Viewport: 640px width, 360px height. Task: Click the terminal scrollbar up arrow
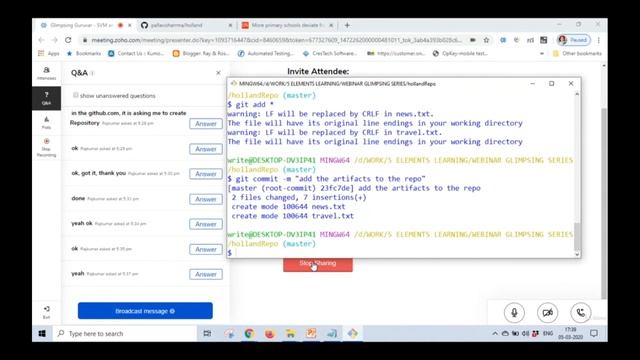pyautogui.click(x=577, y=94)
